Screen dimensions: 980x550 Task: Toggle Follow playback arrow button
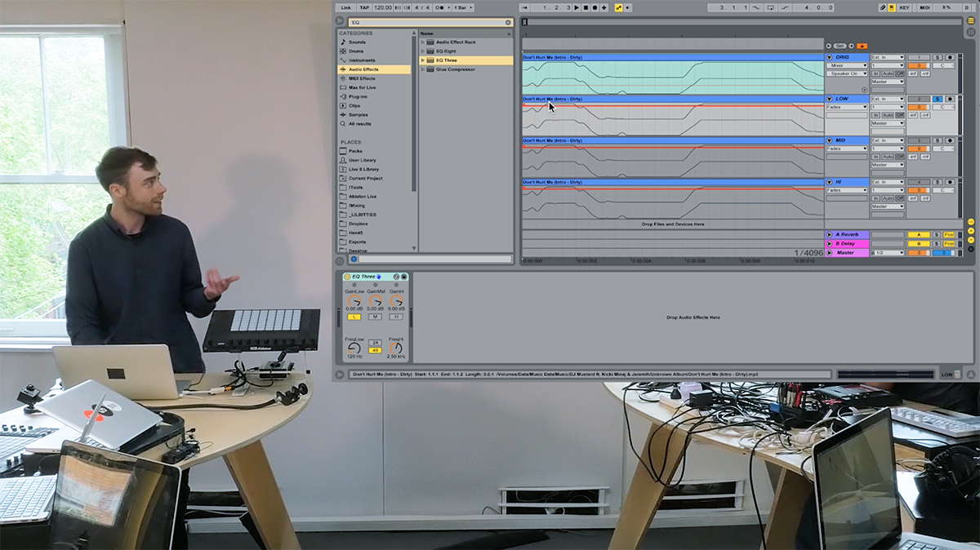[x=524, y=7]
